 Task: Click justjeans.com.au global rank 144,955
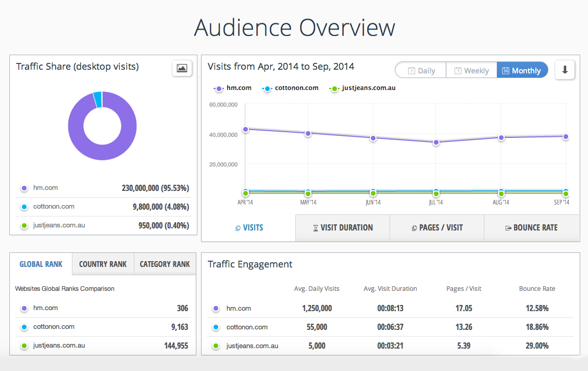tap(176, 346)
